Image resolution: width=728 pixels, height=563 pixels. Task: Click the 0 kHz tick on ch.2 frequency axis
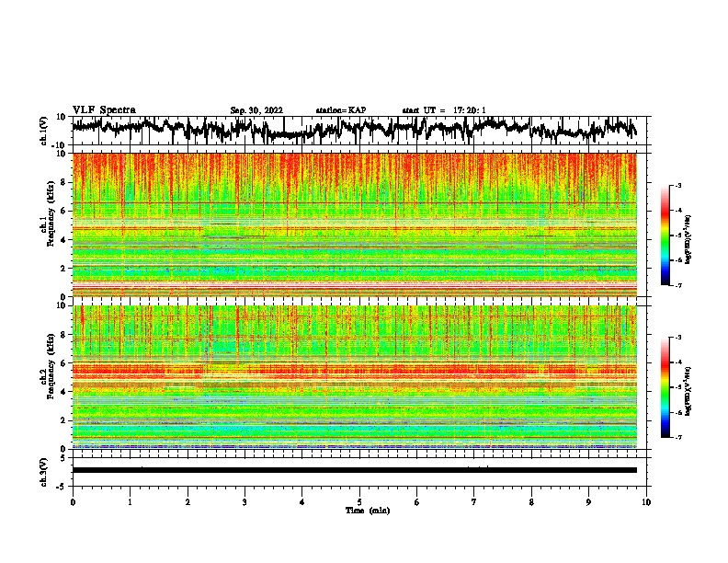(64, 449)
